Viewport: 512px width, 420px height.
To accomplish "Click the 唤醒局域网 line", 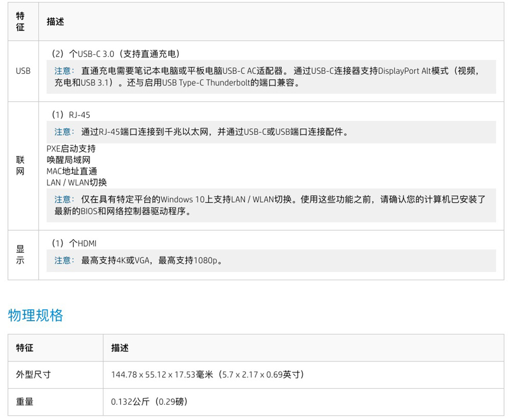I will [68, 160].
